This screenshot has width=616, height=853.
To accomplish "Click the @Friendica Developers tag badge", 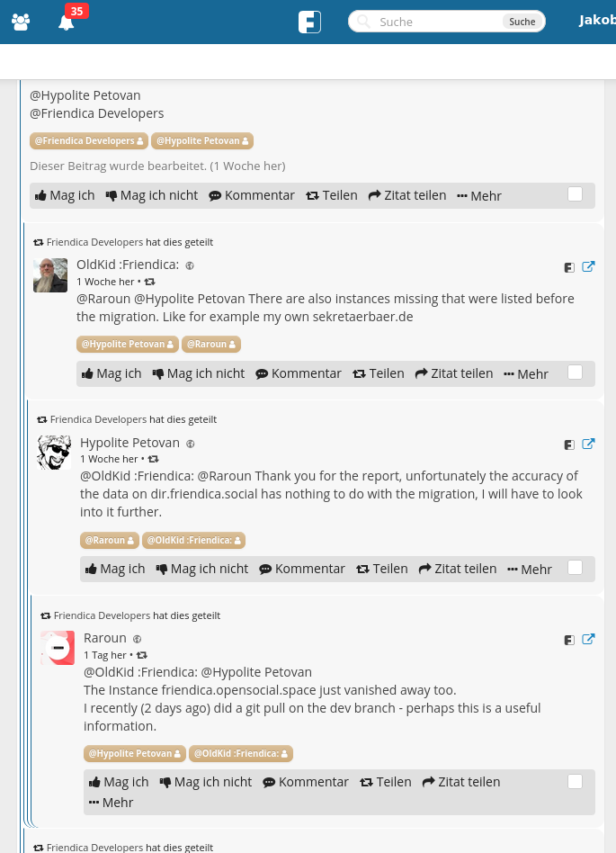I will tap(88, 141).
